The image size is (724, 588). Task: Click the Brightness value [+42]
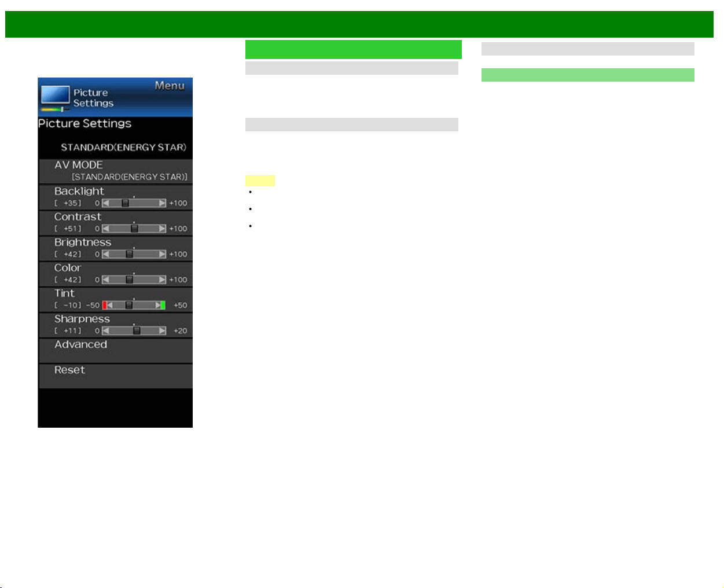pos(68,254)
